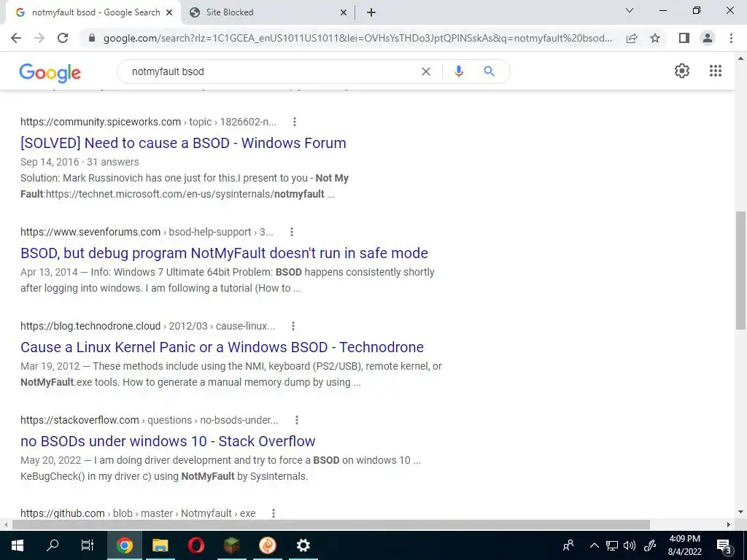Open Chrome profile avatar
This screenshot has height=560, width=747.
tap(708, 38)
